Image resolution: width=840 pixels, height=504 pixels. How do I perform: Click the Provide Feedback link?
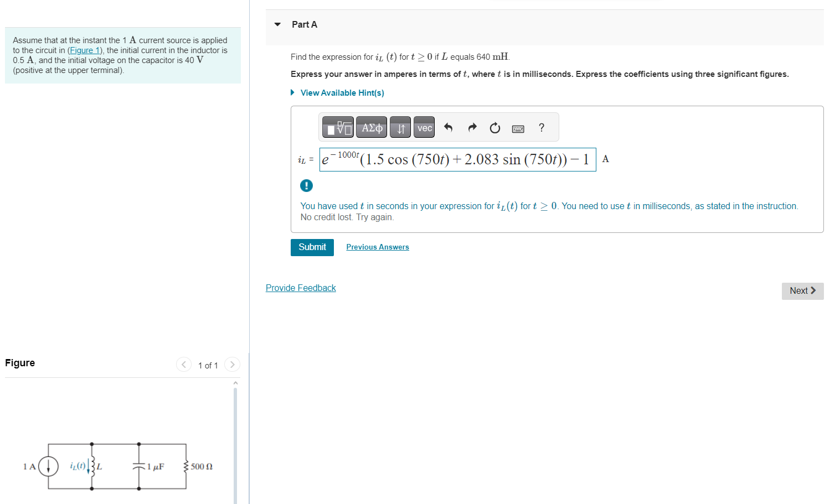301,288
